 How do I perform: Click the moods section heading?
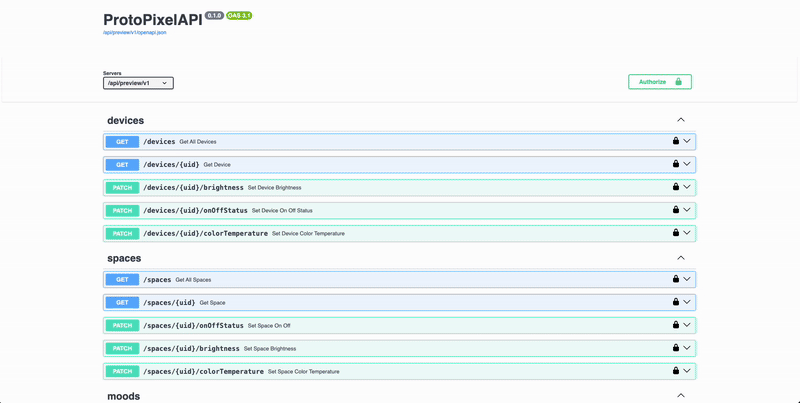click(123, 396)
